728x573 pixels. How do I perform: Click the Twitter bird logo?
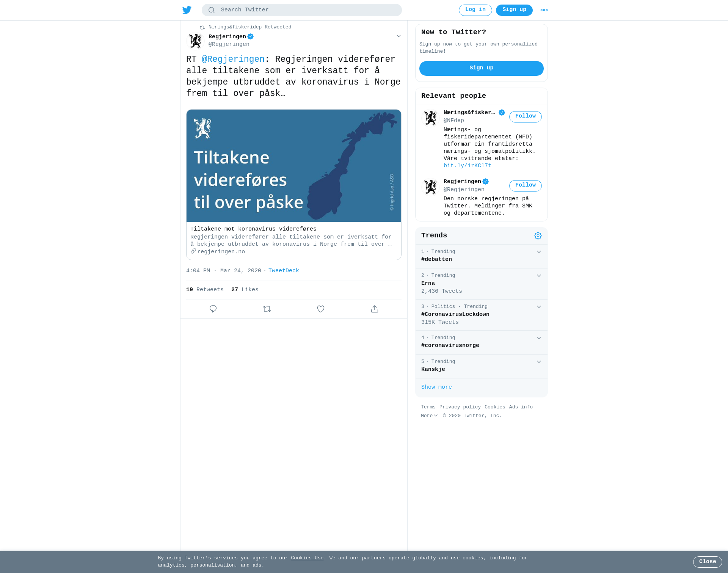[x=187, y=10]
